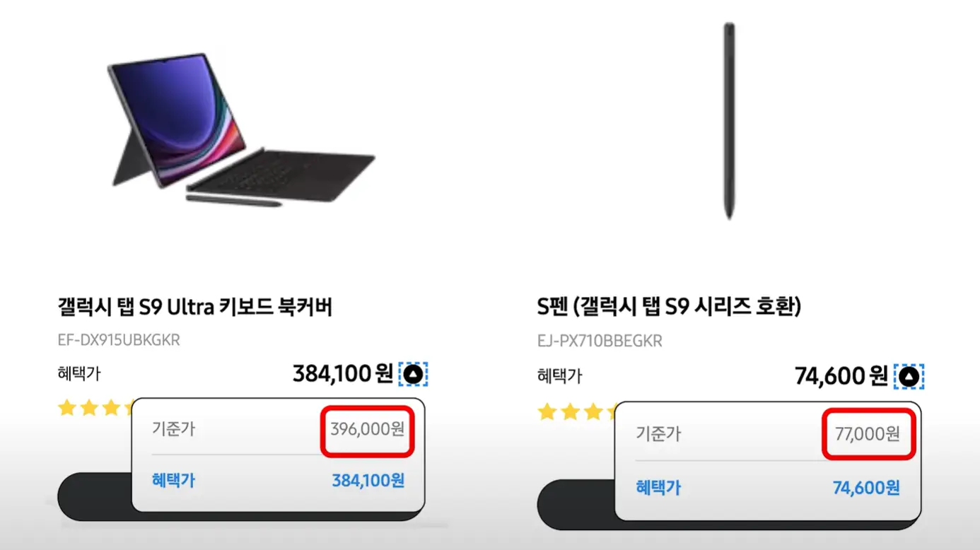Click the highlighted 77,000원 base price
Image resolution: width=980 pixels, height=550 pixels.
click(x=868, y=433)
